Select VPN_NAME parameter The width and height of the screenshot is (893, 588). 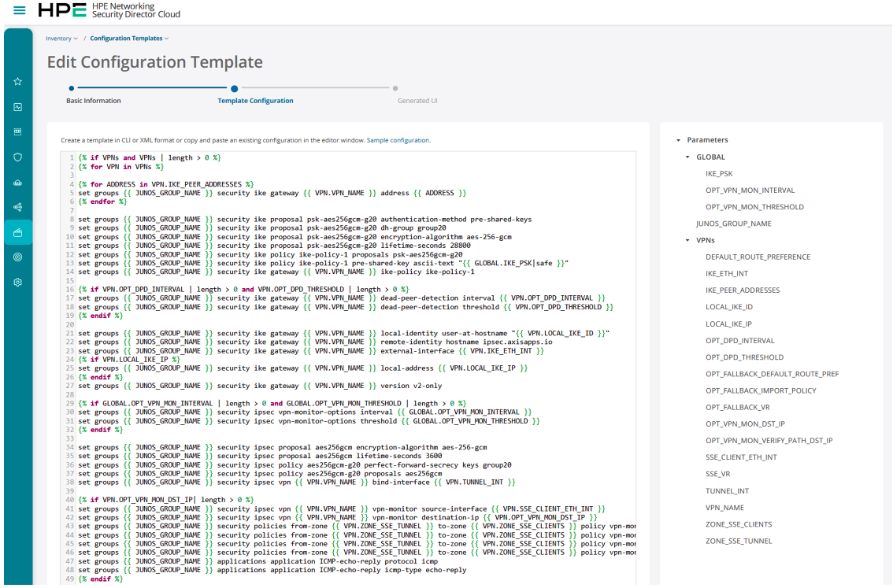724,507
